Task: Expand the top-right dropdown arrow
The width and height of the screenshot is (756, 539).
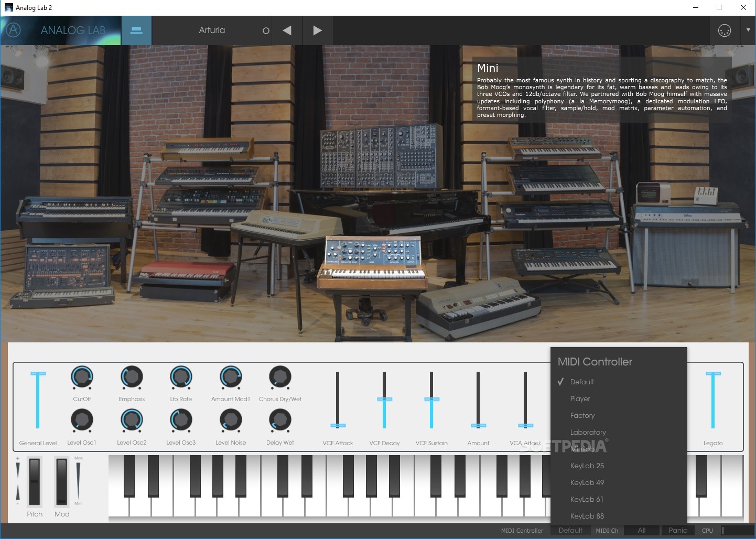Action: (x=748, y=30)
